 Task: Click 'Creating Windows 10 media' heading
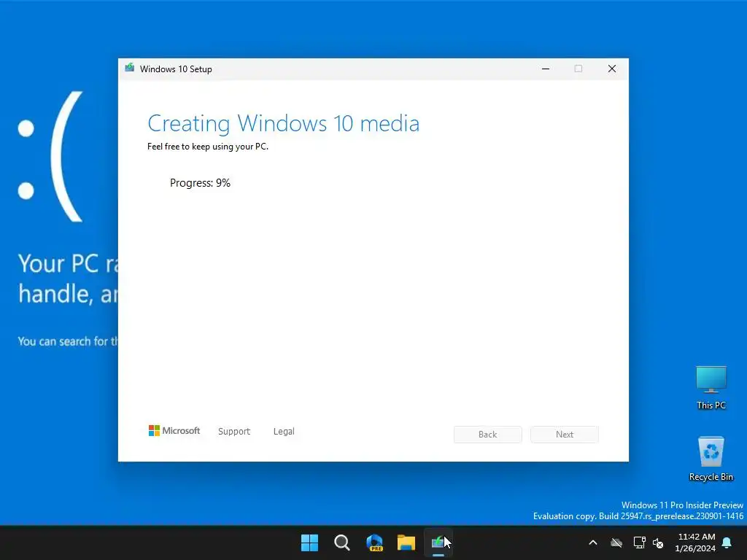coord(284,123)
